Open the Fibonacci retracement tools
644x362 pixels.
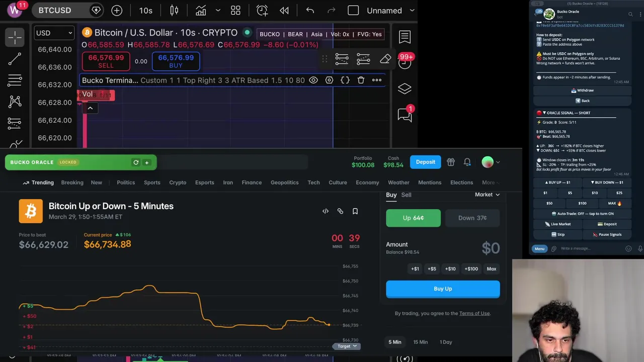tap(15, 80)
